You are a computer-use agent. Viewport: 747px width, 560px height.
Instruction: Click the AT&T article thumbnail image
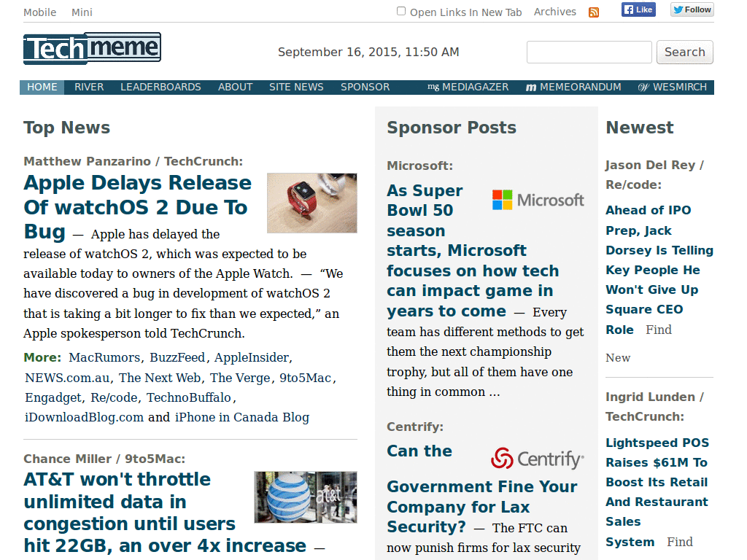click(305, 497)
